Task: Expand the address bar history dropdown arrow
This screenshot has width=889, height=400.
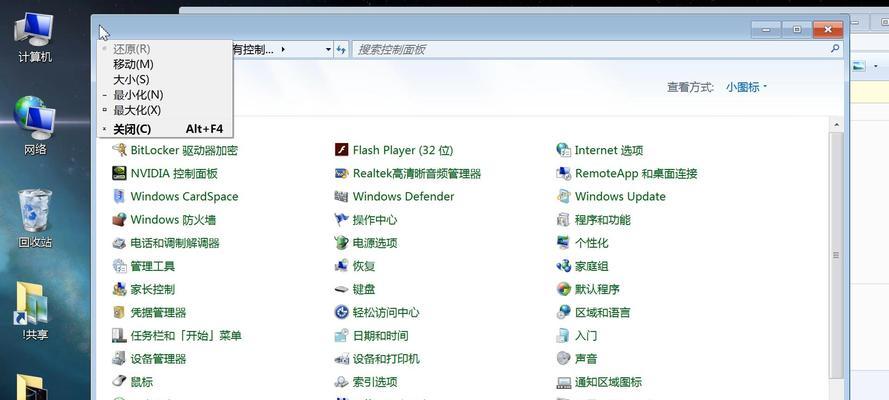Action: 328,50
